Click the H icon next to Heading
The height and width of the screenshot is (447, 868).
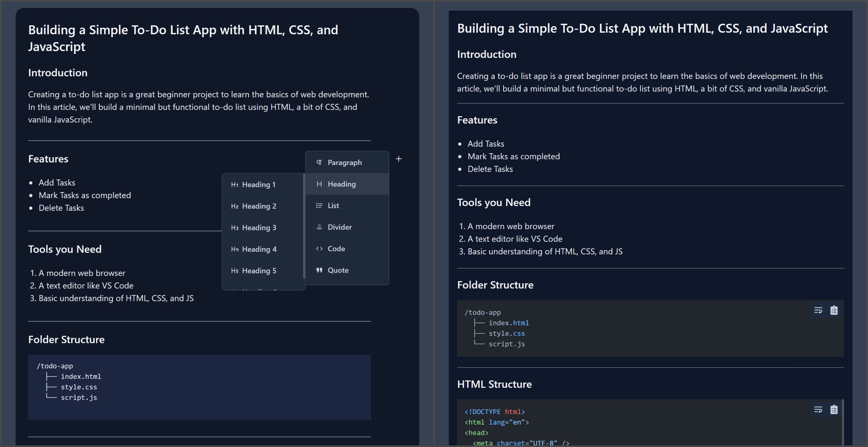point(319,184)
